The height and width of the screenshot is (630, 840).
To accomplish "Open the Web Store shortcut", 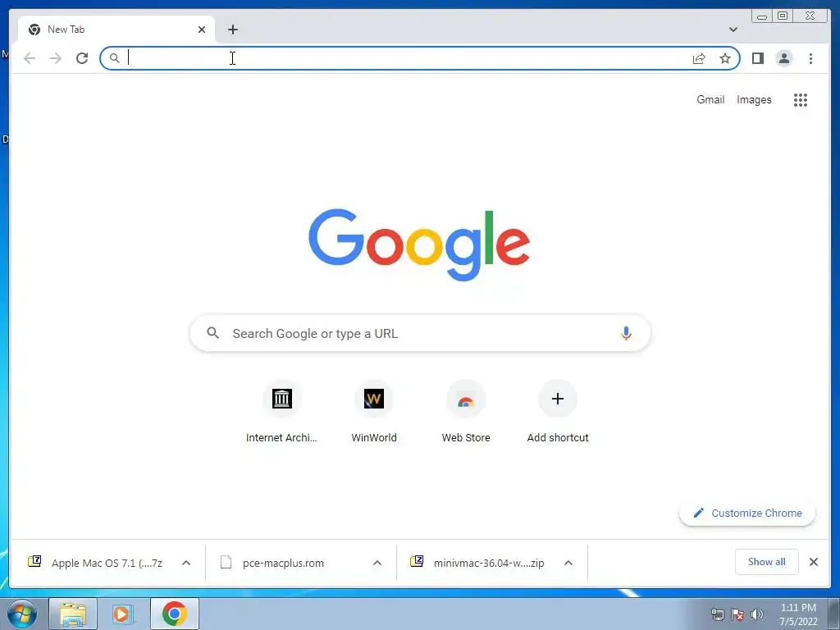I will point(466,412).
